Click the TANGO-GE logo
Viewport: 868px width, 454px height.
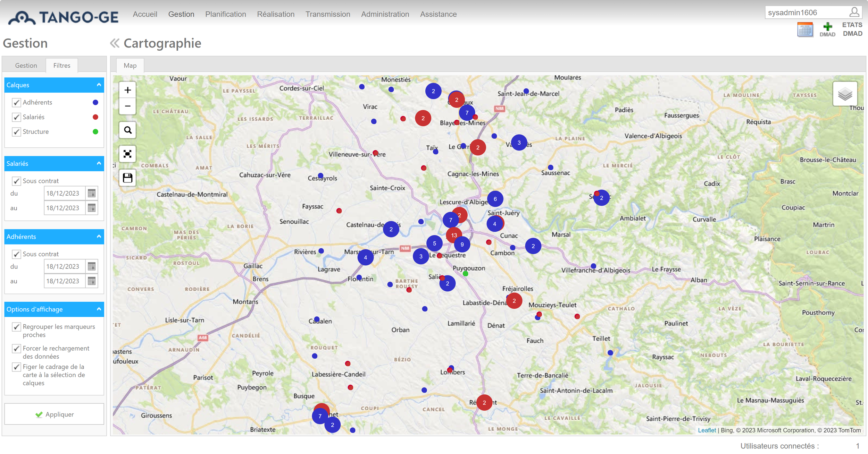63,17
